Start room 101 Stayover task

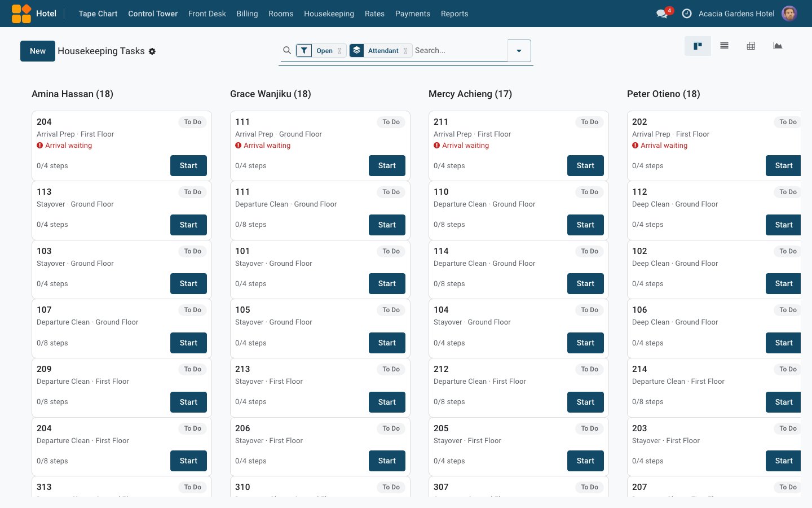(387, 283)
